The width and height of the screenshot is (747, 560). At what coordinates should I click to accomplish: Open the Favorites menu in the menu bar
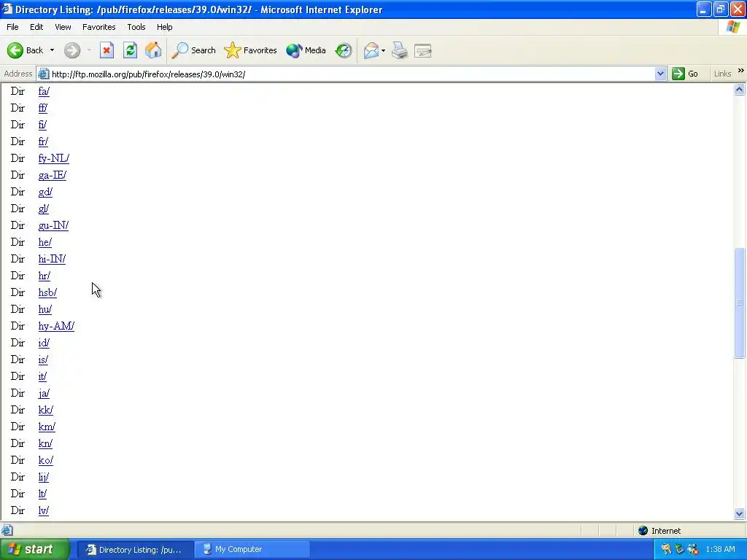click(x=98, y=27)
